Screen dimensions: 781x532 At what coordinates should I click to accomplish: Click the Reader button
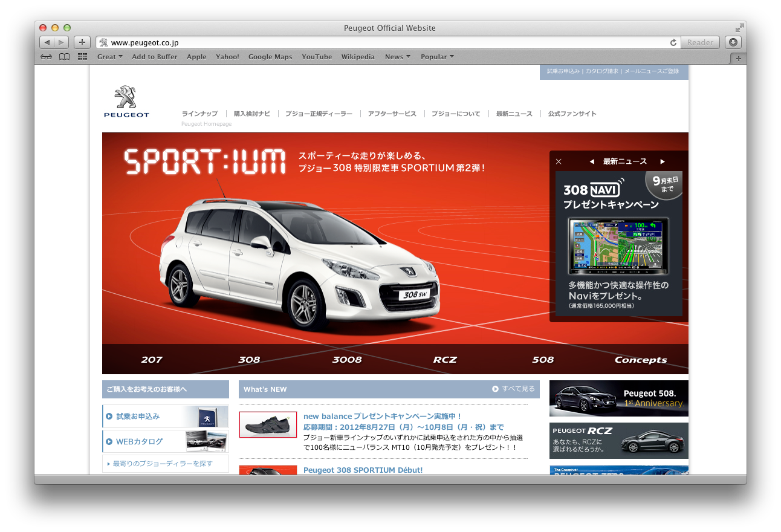[700, 42]
